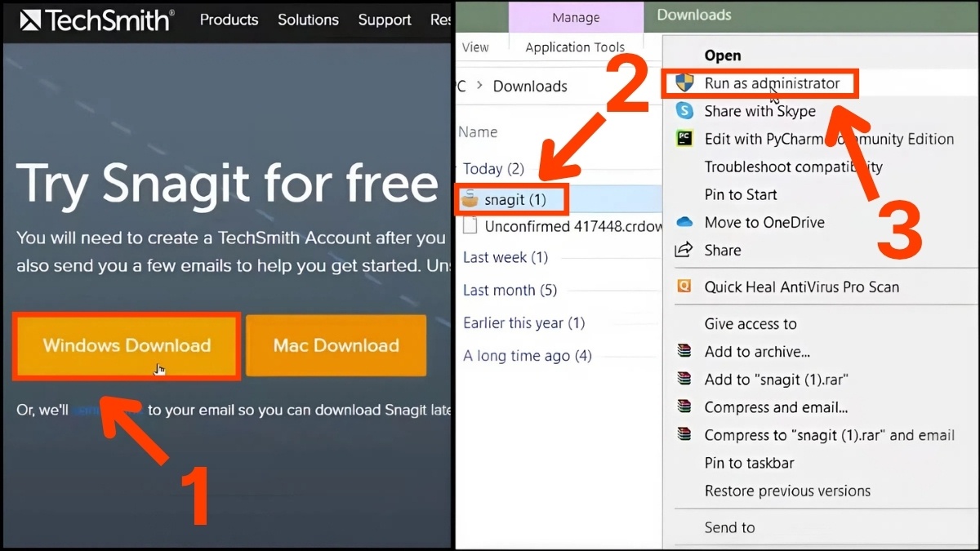Click Downloads in the address breadcrumb

pyautogui.click(x=530, y=87)
